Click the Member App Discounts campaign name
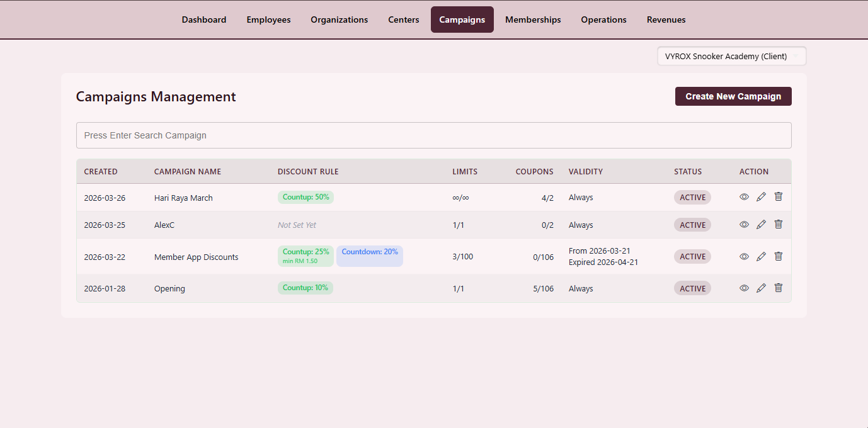Screen dimensions: 868x428 [197, 257]
